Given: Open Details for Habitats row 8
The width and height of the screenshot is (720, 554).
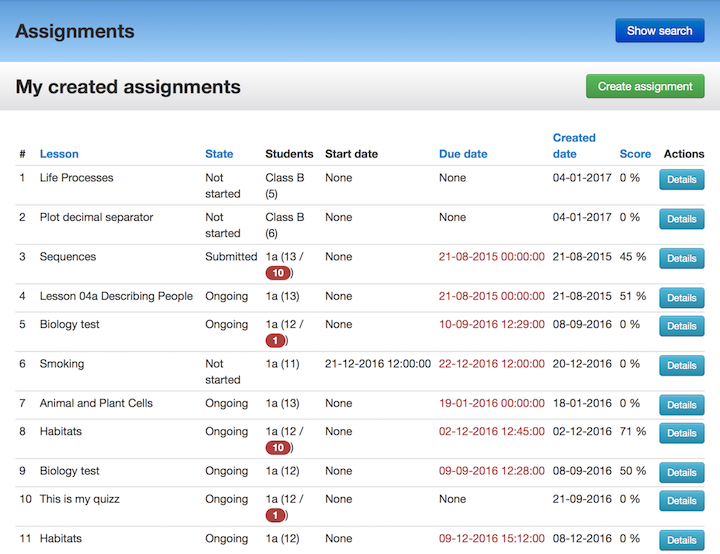Looking at the screenshot, I should pyautogui.click(x=681, y=433).
